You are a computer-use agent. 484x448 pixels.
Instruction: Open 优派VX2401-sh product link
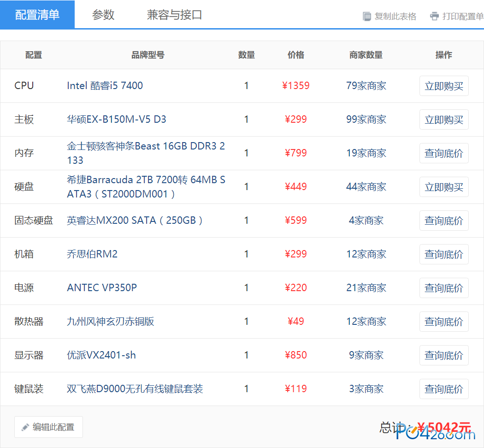pyautogui.click(x=101, y=355)
